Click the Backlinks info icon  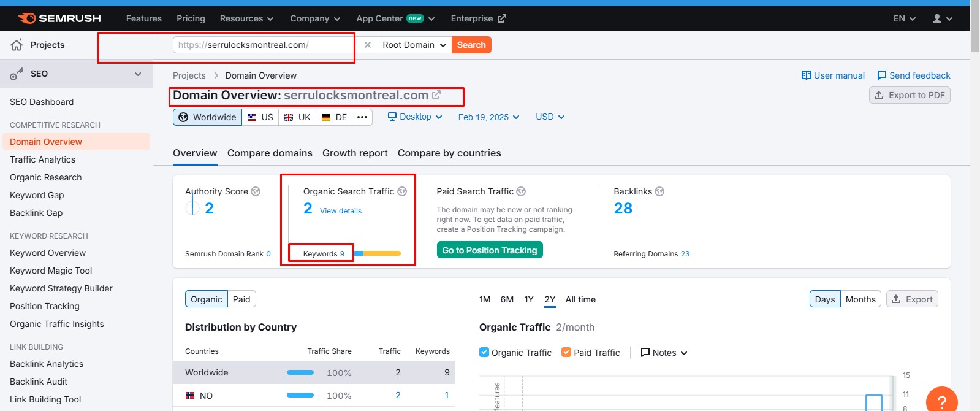click(659, 191)
